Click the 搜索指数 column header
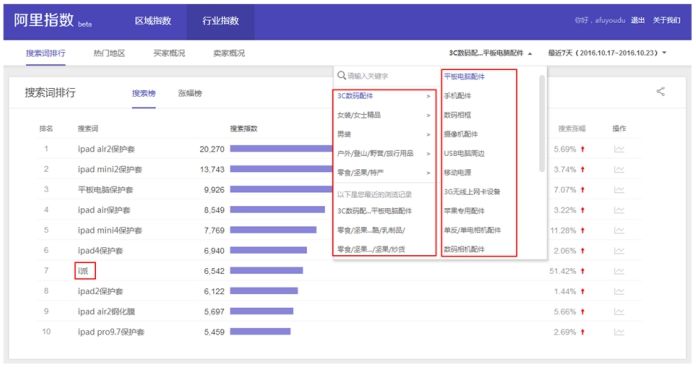696x367 pixels. click(x=244, y=129)
